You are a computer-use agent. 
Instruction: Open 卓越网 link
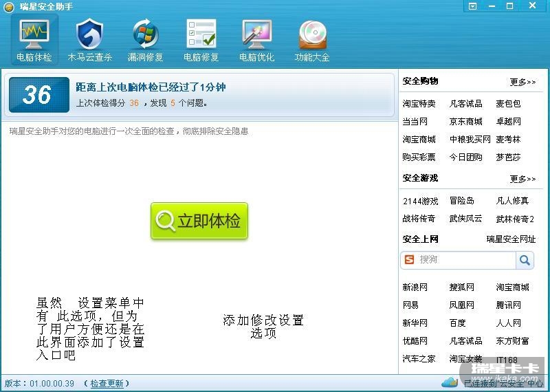pyautogui.click(x=508, y=122)
